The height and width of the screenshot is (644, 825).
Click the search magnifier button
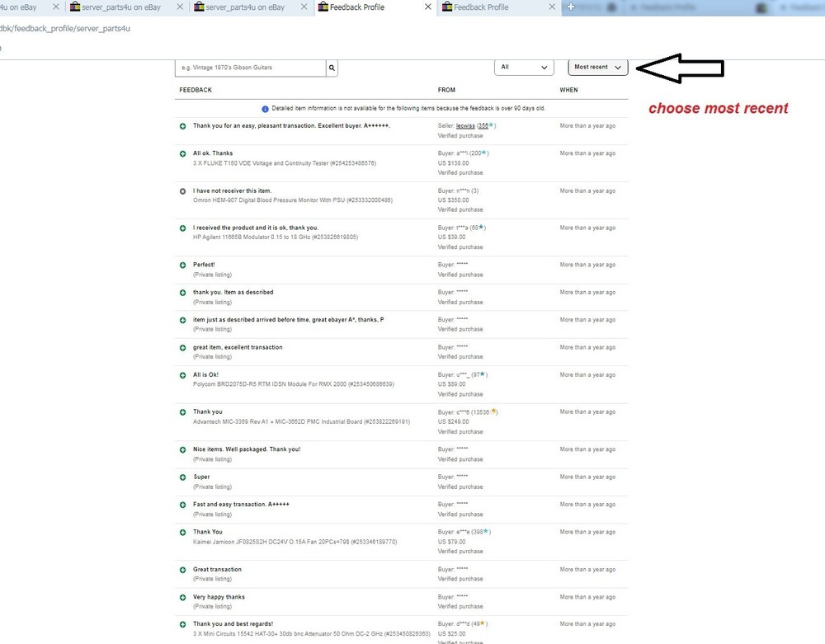332,68
